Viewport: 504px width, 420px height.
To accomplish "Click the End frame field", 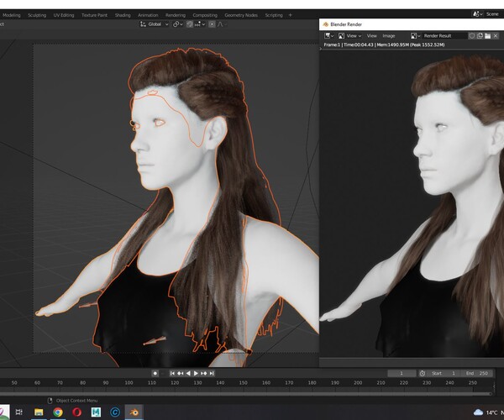I will coord(476,373).
